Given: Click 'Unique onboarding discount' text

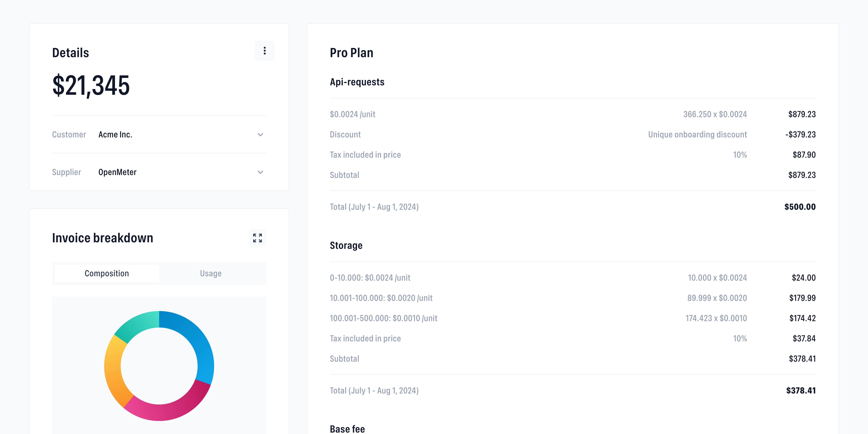Looking at the screenshot, I should [x=697, y=134].
